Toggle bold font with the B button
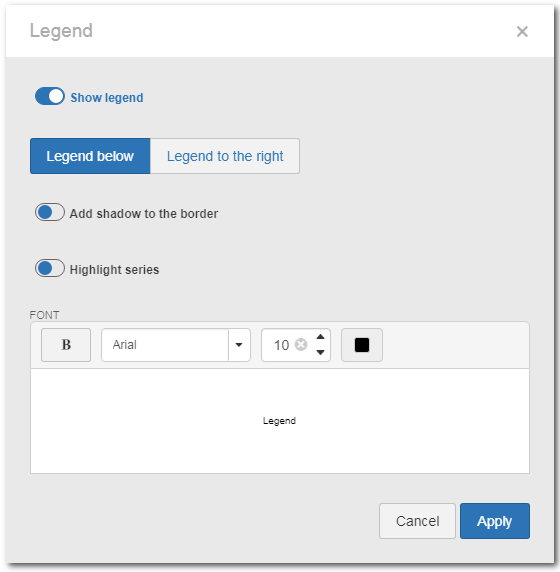This screenshot has width=560, height=572. pos(66,345)
